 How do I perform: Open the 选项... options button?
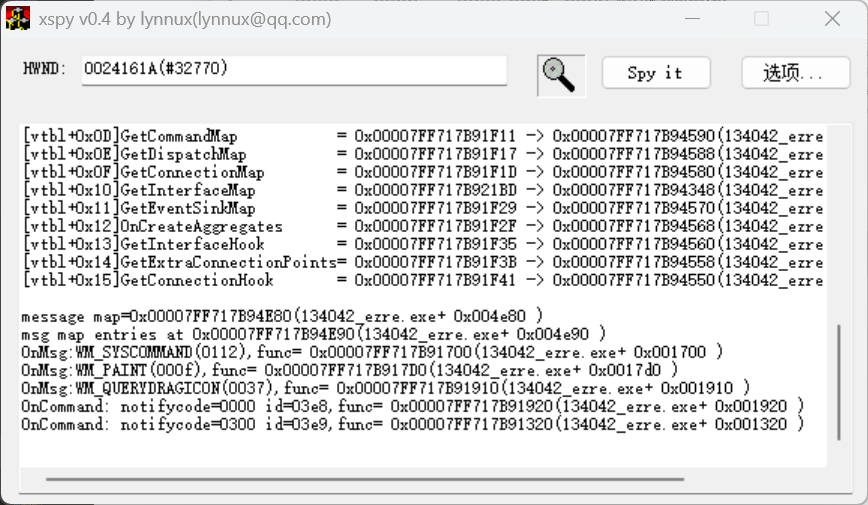click(x=795, y=73)
